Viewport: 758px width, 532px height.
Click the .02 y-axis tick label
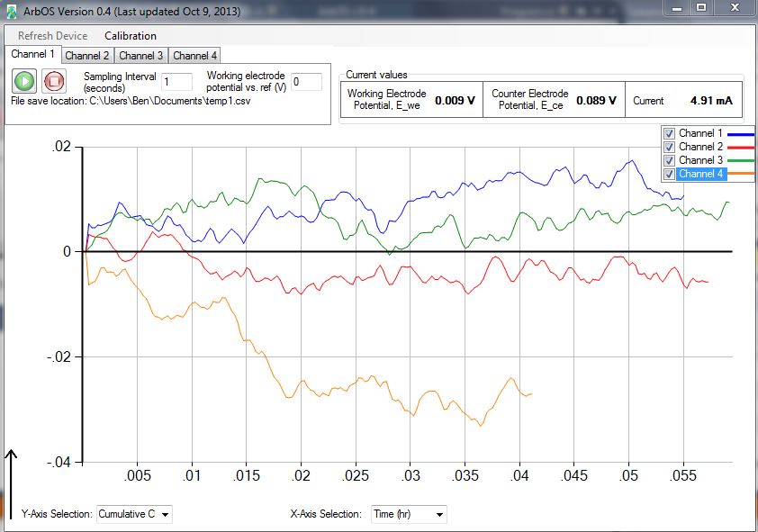[61, 147]
